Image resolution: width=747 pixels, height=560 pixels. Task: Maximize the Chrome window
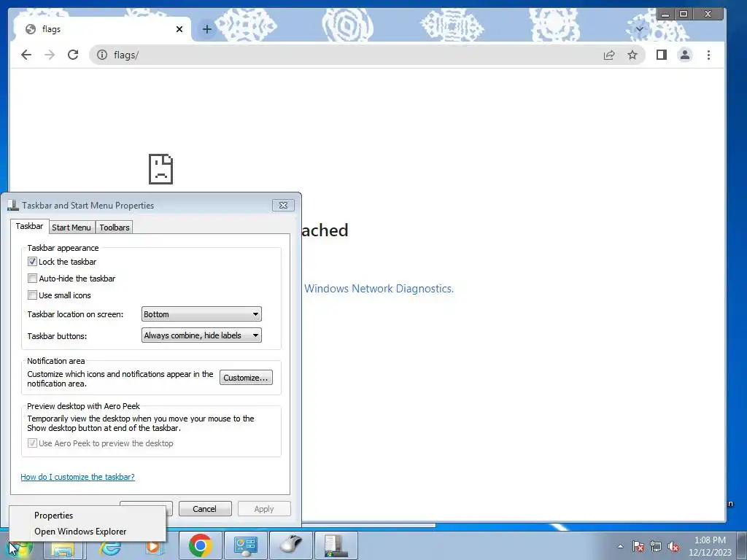tap(683, 15)
